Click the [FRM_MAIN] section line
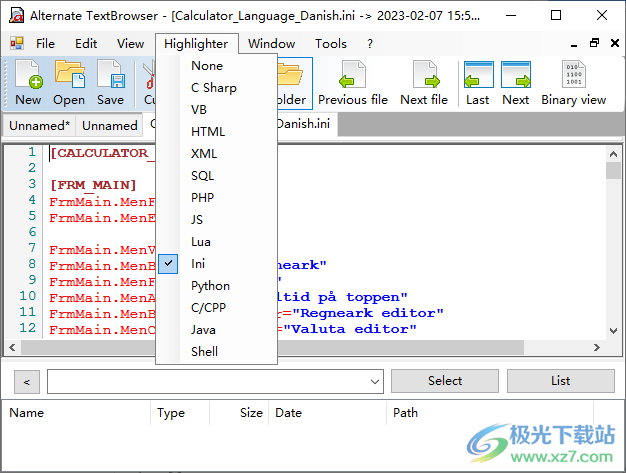The height and width of the screenshot is (473, 626). pos(93,185)
